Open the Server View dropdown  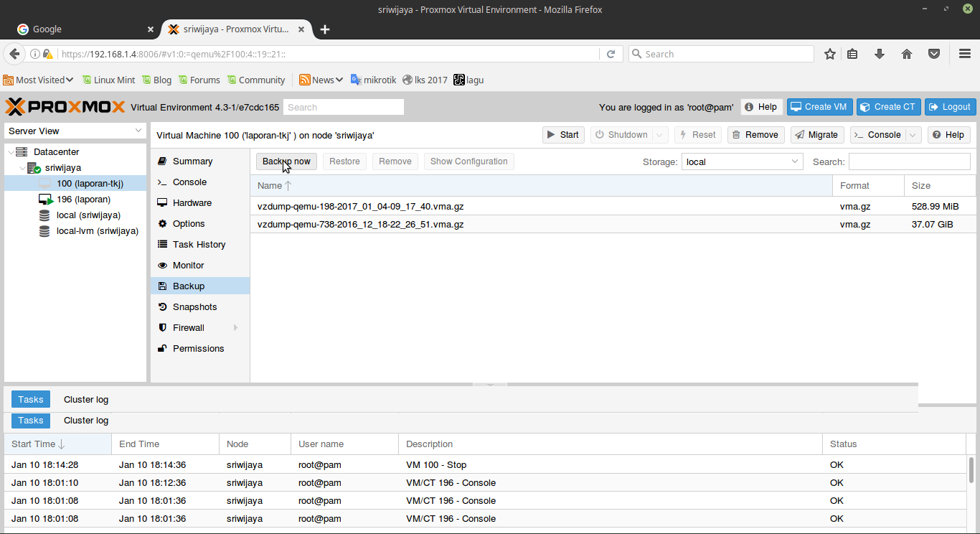click(75, 131)
